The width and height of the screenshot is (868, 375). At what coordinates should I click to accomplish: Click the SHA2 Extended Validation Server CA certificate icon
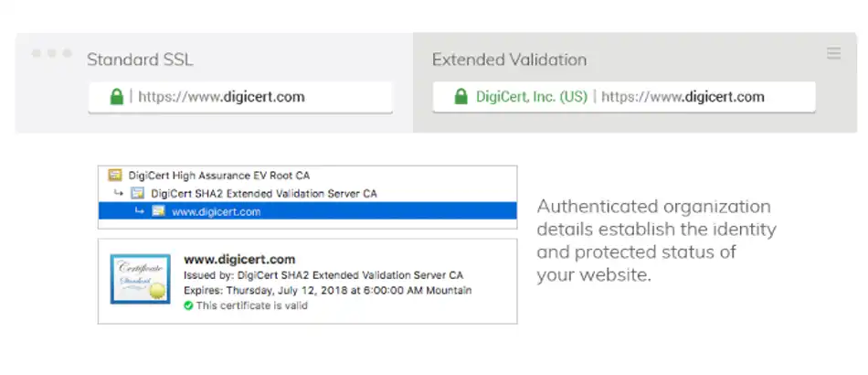click(137, 193)
